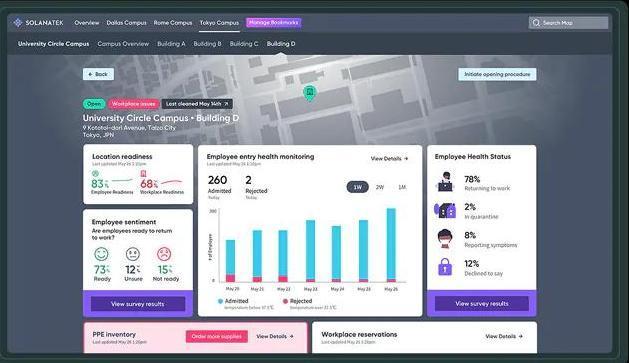This screenshot has height=363, width=629.
Task: Click the 78% Returning to work value
Action: 472,179
